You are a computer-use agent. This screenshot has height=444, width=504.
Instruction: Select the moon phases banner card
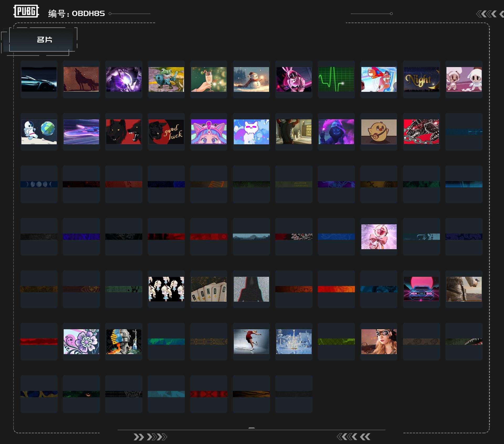point(39,184)
